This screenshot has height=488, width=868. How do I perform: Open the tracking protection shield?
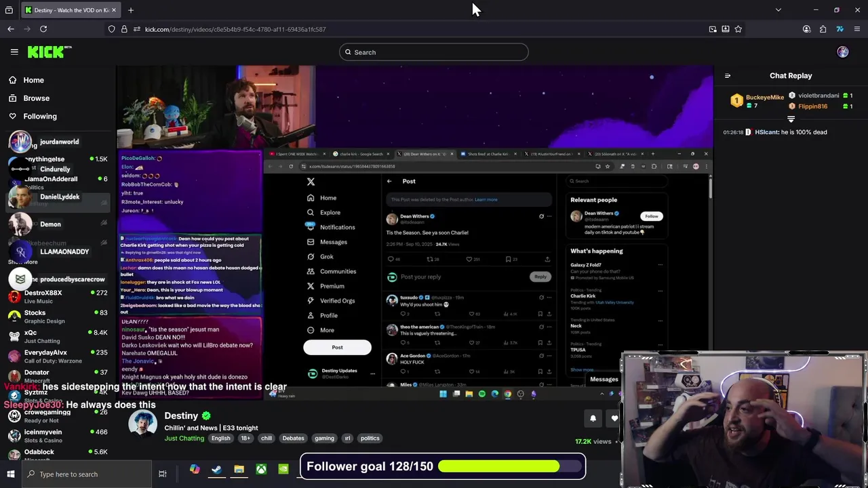[x=112, y=29]
